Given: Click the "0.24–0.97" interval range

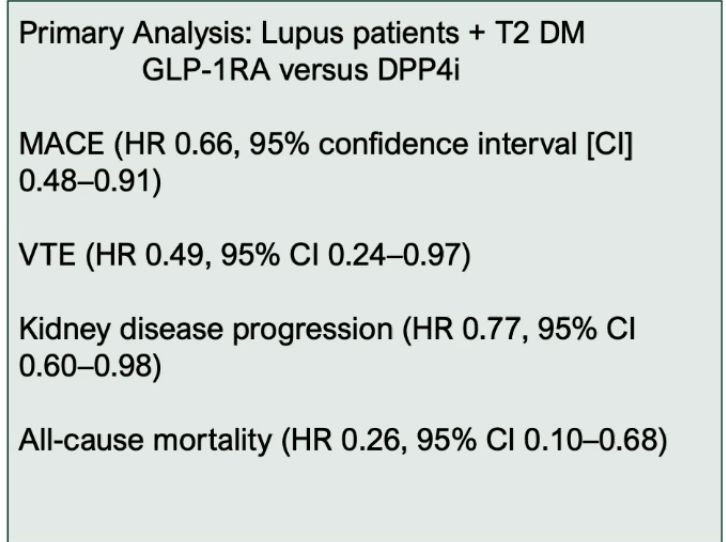Looking at the screenshot, I should click(395, 255).
